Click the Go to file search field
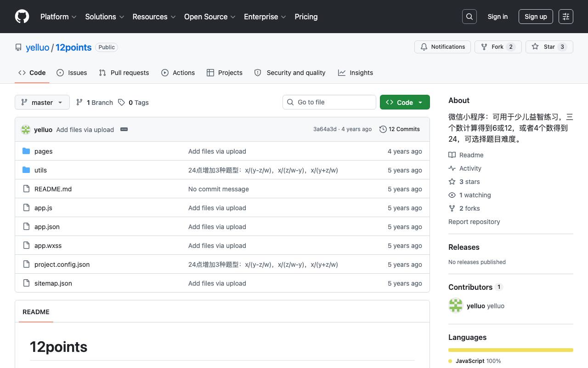Screen dimensions: 588x368 coord(329,102)
